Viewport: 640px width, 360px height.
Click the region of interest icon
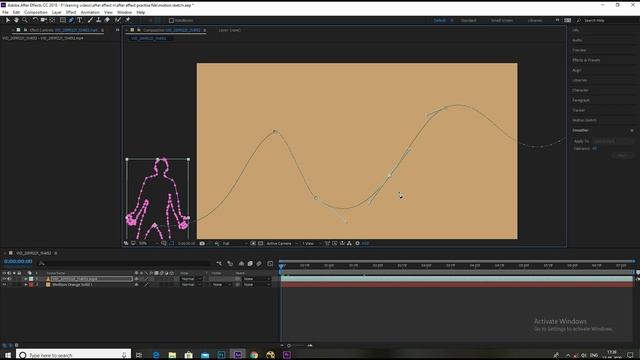[x=253, y=243]
